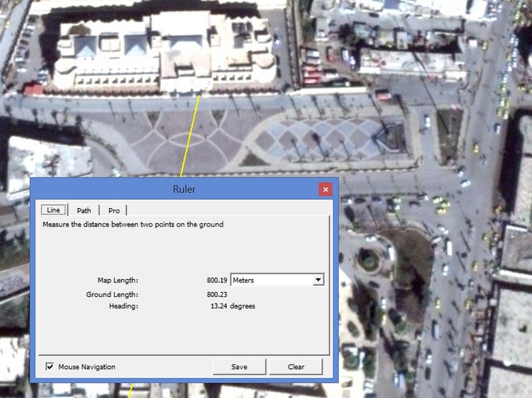Viewport: 532px width, 398px height.
Task: Click the dropdown arrow beside Meters
Action: [318, 280]
